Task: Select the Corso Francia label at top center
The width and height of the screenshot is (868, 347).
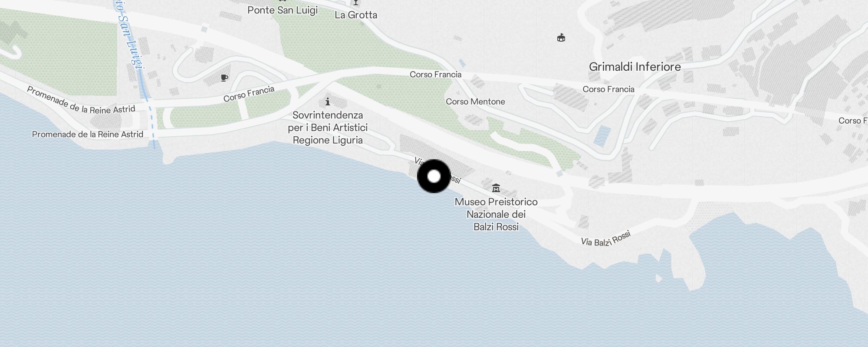Action: (x=435, y=75)
